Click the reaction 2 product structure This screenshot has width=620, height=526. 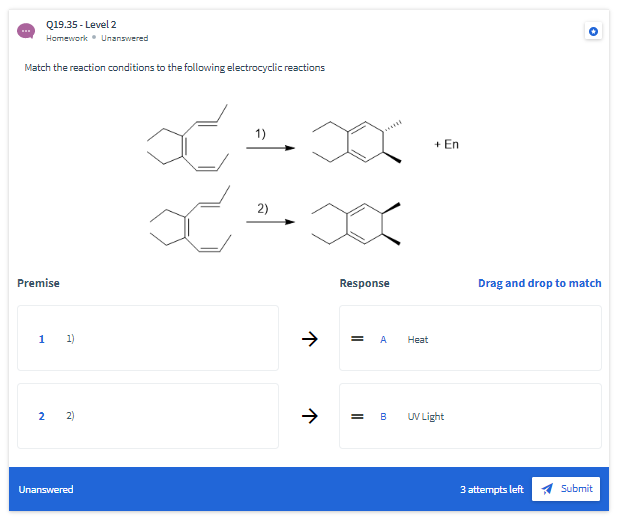(x=356, y=223)
